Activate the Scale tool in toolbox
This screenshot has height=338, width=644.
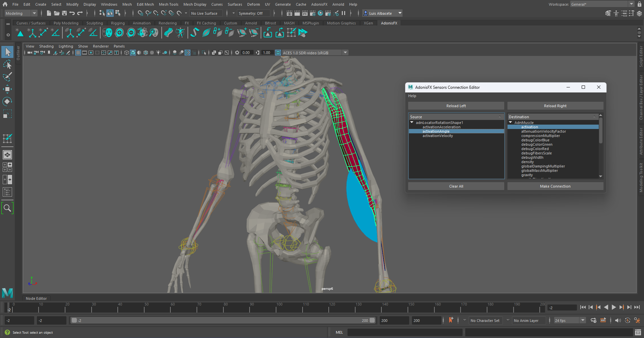pos(7,114)
